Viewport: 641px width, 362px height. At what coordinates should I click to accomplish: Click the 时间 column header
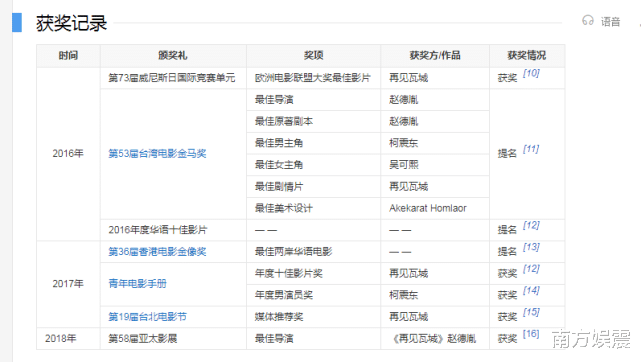tap(68, 55)
